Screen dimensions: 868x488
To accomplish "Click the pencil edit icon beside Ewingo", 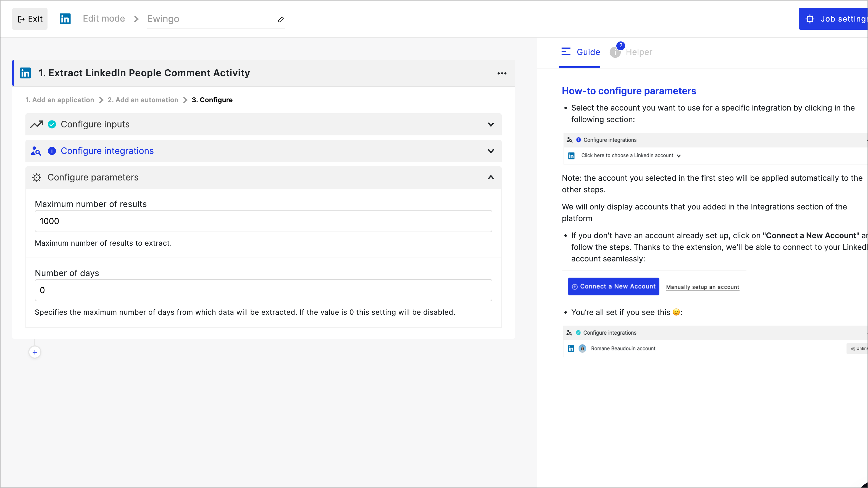I will 281,19.
